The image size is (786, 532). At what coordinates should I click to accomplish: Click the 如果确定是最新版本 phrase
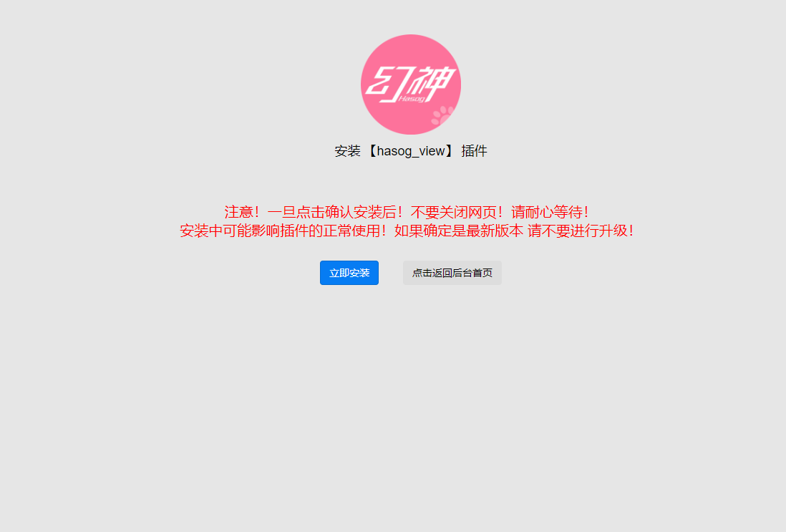(x=459, y=231)
